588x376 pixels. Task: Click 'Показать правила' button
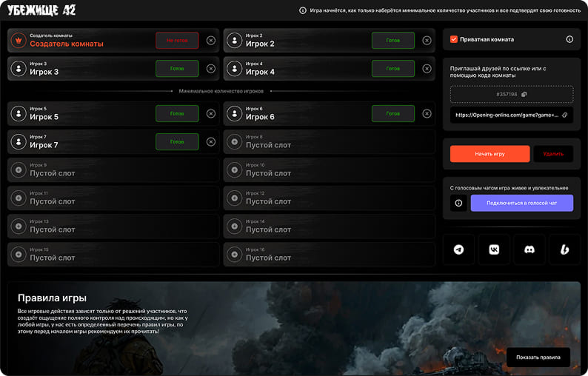click(538, 357)
